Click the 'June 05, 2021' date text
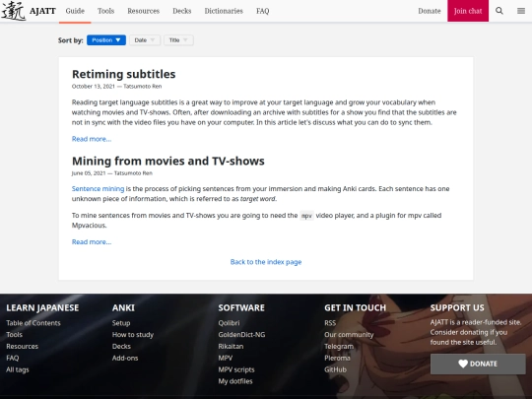532x399 pixels. point(89,173)
